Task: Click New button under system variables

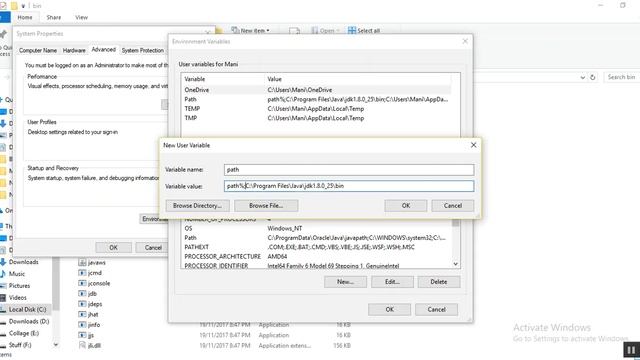Action: coord(345,282)
